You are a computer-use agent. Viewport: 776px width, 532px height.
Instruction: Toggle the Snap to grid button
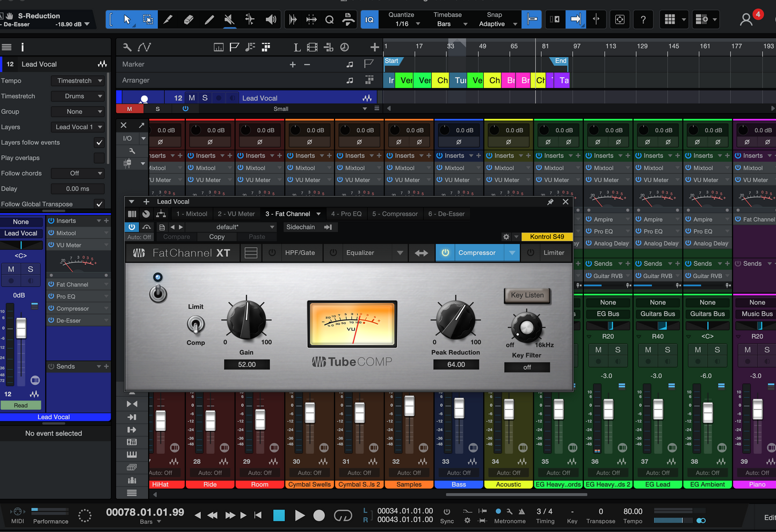532,19
